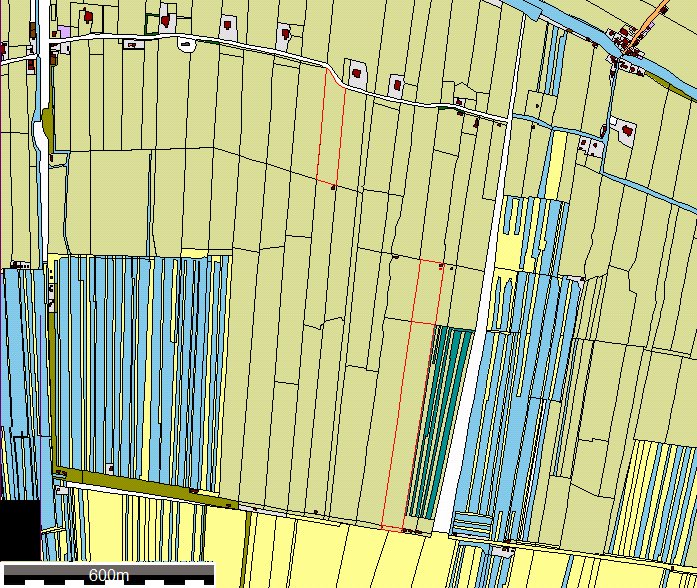Select the long red-outlined parcel reaching the southern boundary
Screen dimensions: 697x588
[x=408, y=425]
